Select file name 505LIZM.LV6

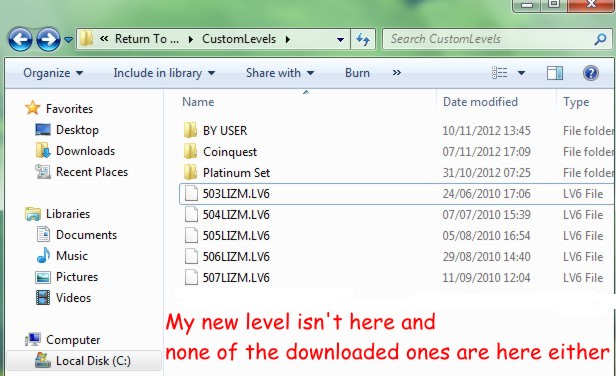click(x=236, y=236)
